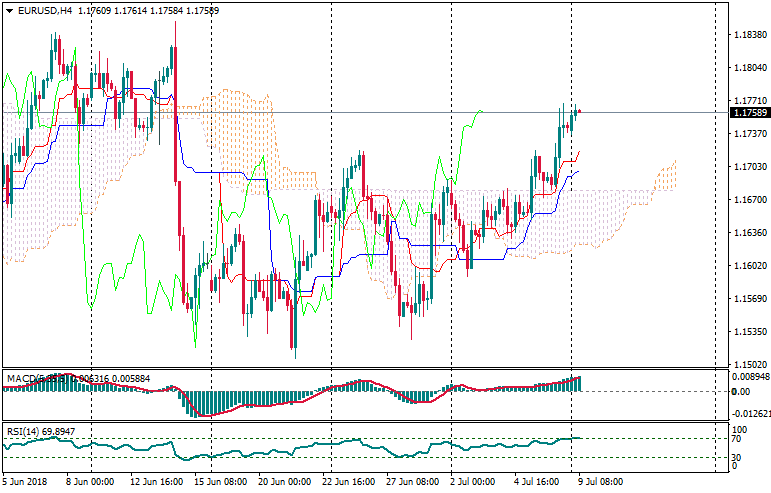Click the EURUSD,H4 chart title
The image size is (771, 493).
click(x=44, y=10)
